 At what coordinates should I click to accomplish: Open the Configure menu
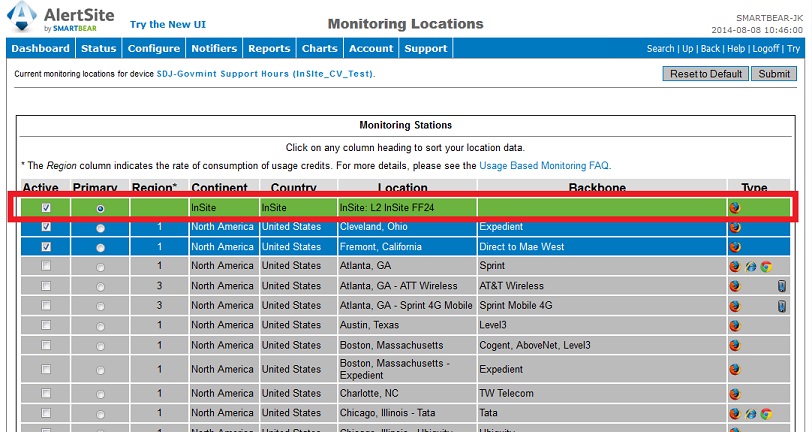click(x=154, y=48)
